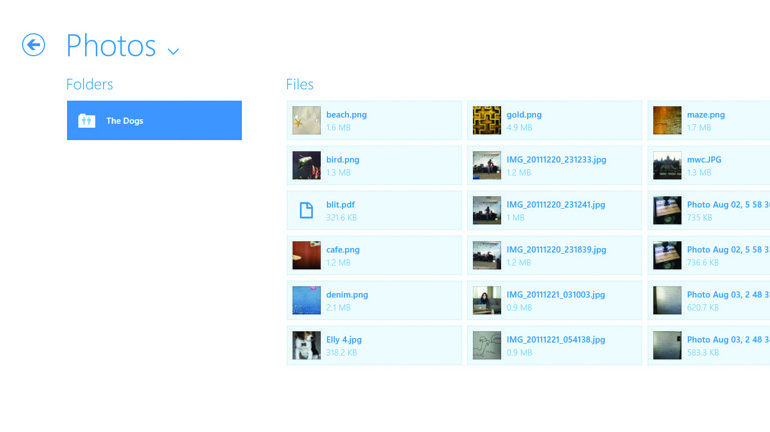Click the Photos heading text
770x432 pixels.
(x=111, y=46)
